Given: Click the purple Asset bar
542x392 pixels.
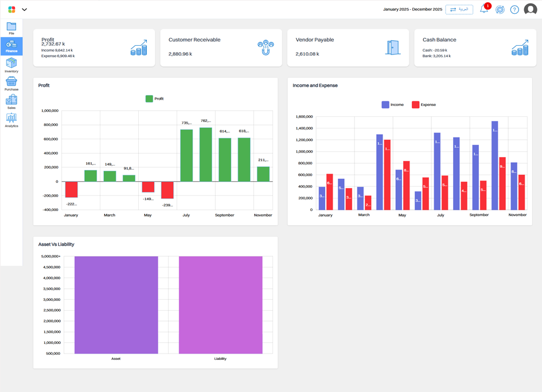Looking at the screenshot, I should pos(116,305).
